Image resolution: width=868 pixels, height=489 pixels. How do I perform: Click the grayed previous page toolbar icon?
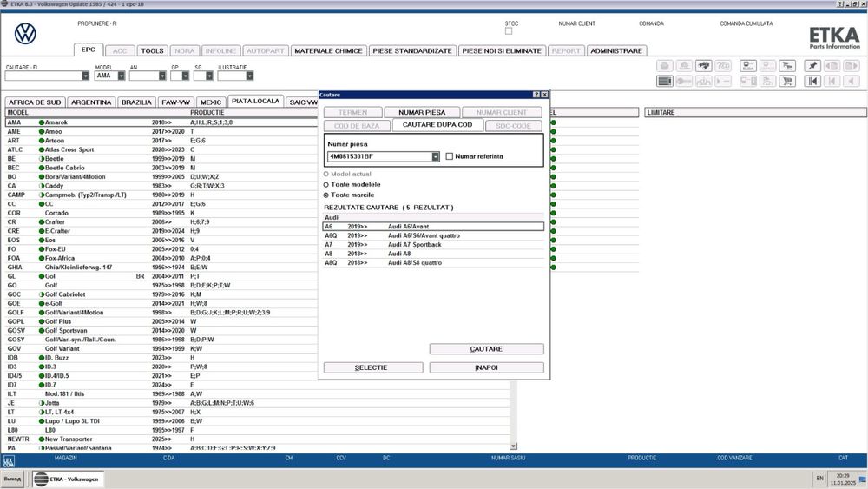[x=832, y=66]
